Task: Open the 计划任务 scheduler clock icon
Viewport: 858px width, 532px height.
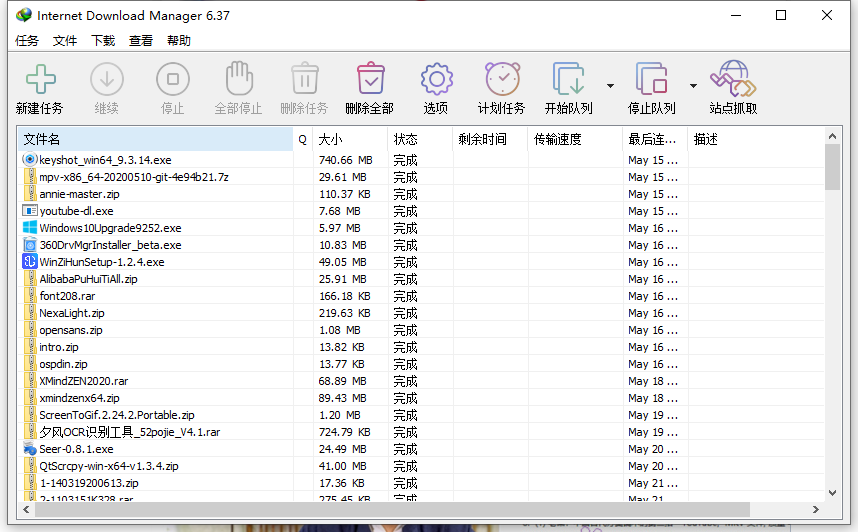Action: 502,79
